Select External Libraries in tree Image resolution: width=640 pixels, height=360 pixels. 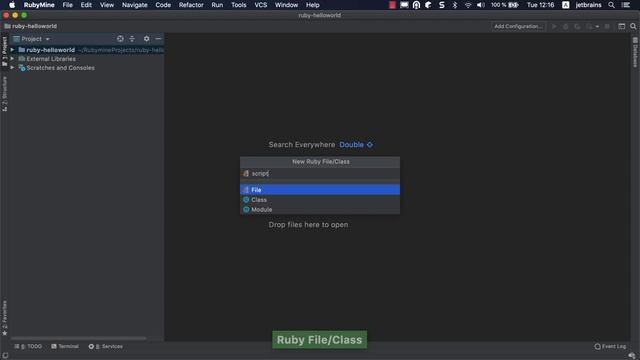point(51,59)
